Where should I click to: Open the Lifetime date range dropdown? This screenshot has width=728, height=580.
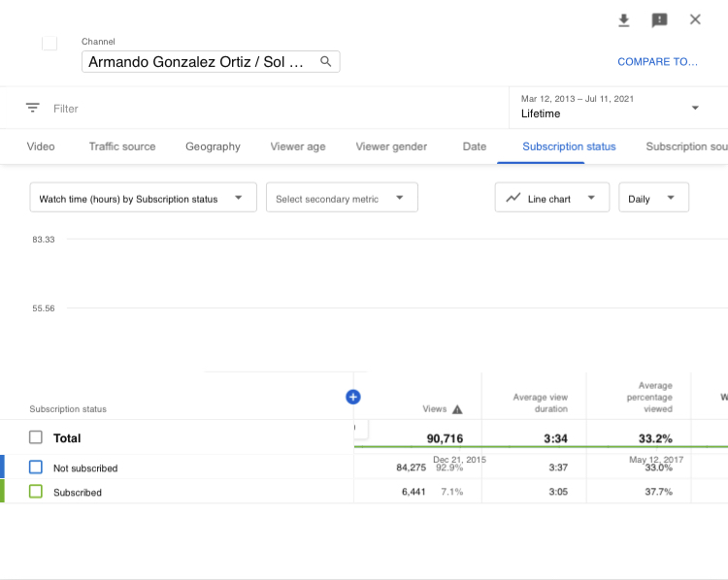click(611, 107)
